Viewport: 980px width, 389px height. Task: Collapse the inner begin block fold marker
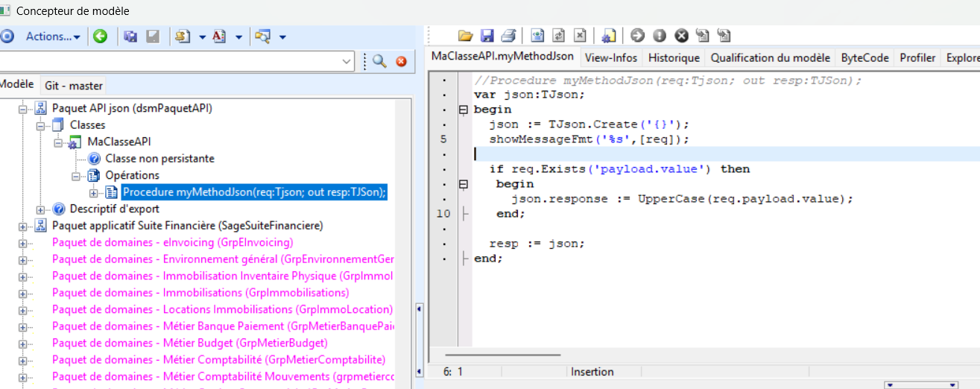(463, 184)
